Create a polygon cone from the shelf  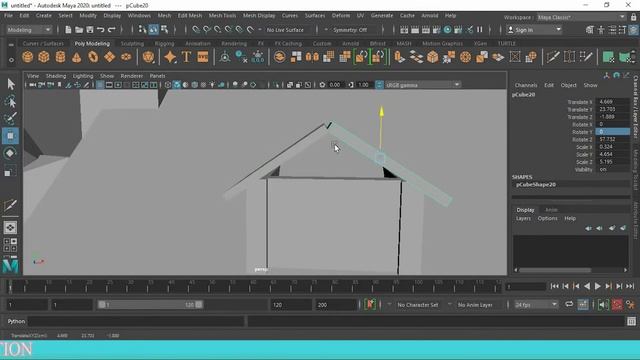coord(76,57)
